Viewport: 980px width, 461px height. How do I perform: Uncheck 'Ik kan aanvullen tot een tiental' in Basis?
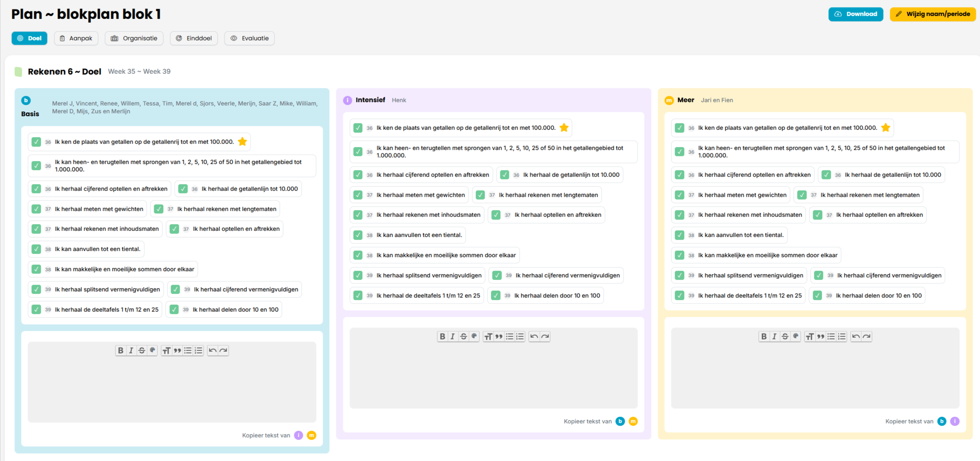(36, 249)
